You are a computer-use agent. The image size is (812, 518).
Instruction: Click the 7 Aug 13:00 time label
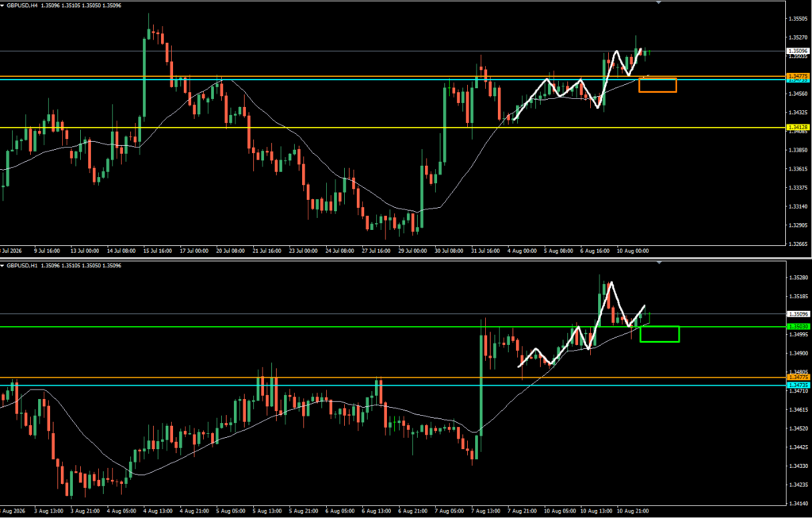point(486,511)
